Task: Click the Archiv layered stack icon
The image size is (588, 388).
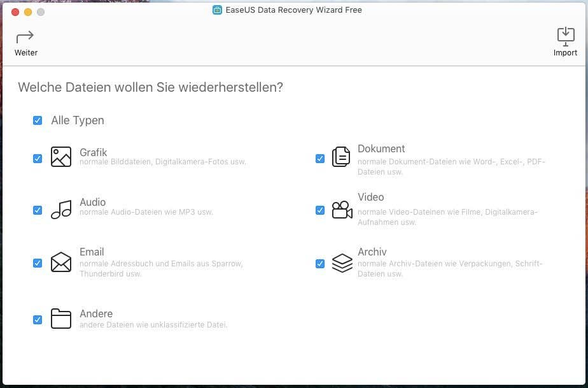Action: click(342, 262)
